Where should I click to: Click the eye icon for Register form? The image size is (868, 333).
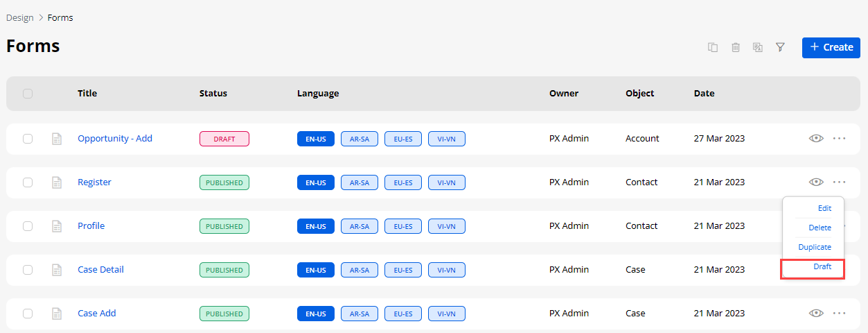(816, 182)
